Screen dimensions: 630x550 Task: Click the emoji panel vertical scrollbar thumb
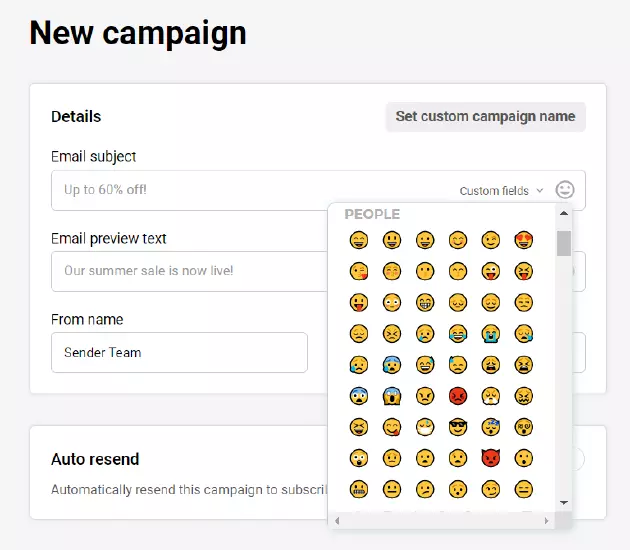(563, 243)
